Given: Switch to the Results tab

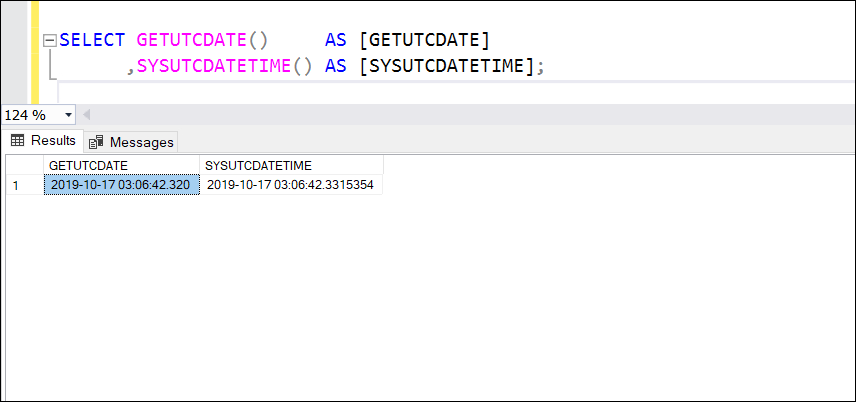Looking at the screenshot, I should pyautogui.click(x=43, y=140).
